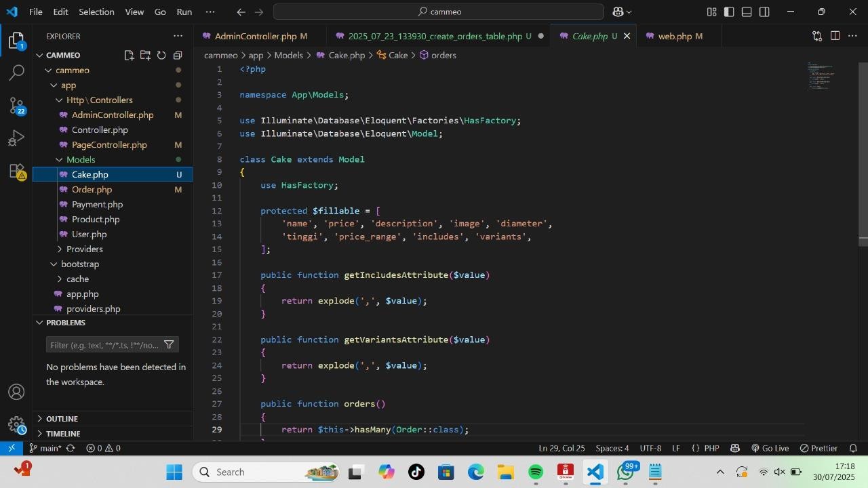Viewport: 868px width, 488px height.
Task: Expand the Providers folder
Action: [84, 249]
